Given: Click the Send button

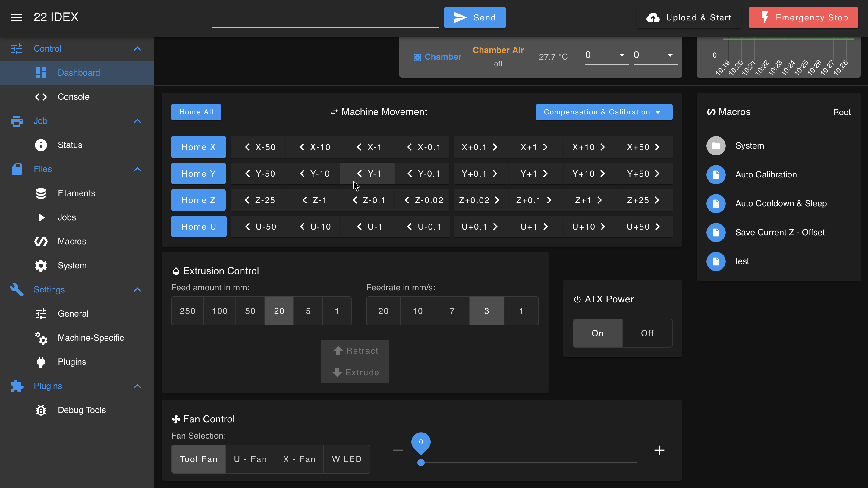Looking at the screenshot, I should click(x=475, y=17).
